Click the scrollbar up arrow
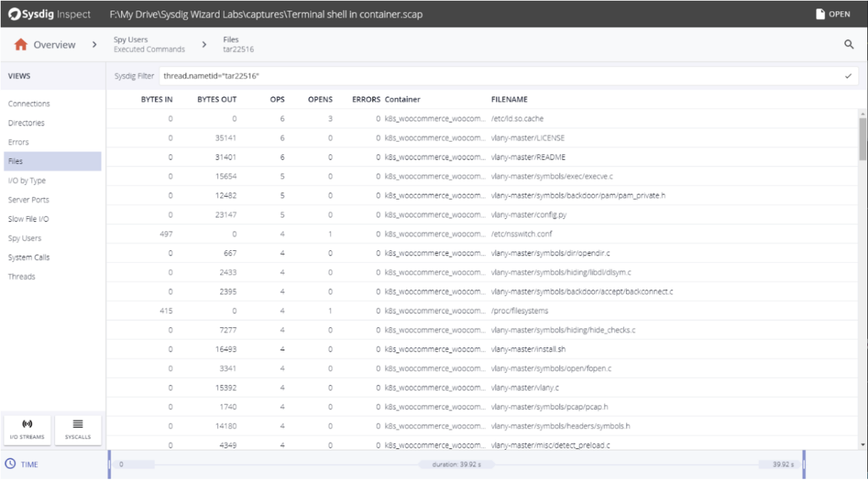The width and height of the screenshot is (868, 481). click(x=863, y=114)
